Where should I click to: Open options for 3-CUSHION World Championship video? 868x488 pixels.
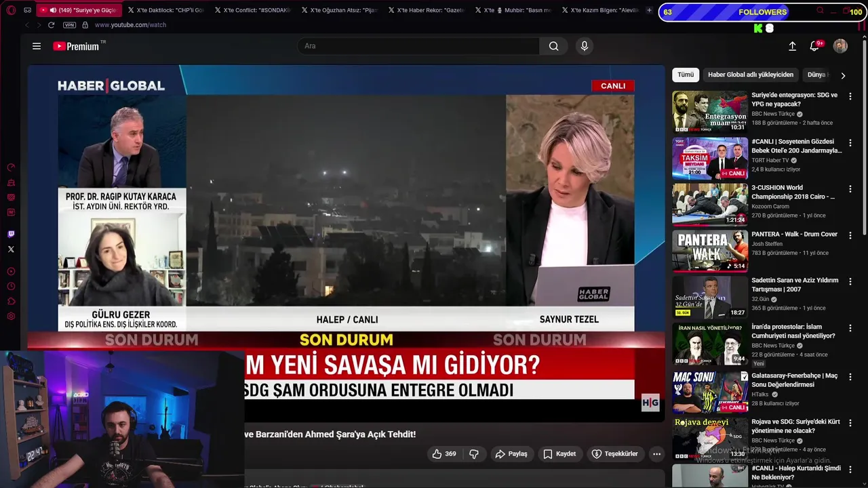pos(850,189)
